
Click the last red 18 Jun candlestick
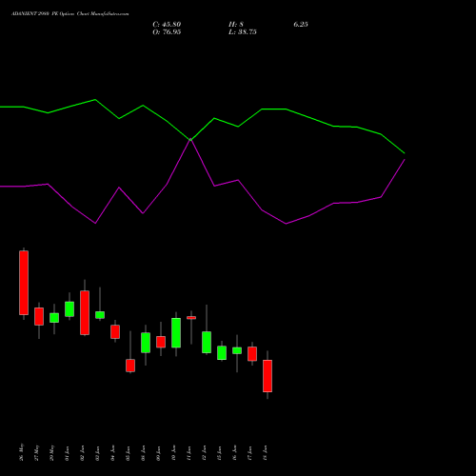click(268, 376)
